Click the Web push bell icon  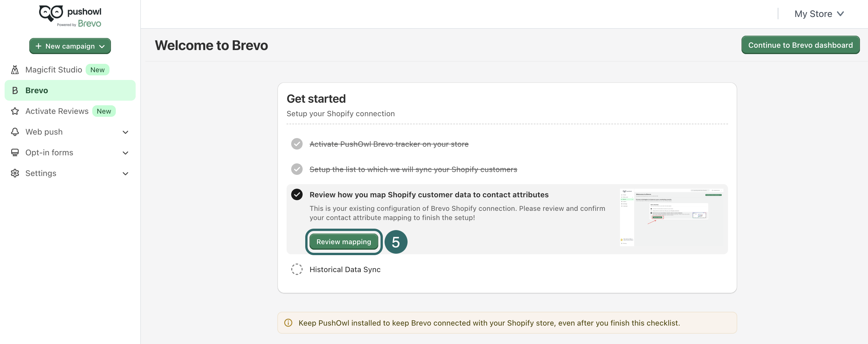click(15, 132)
